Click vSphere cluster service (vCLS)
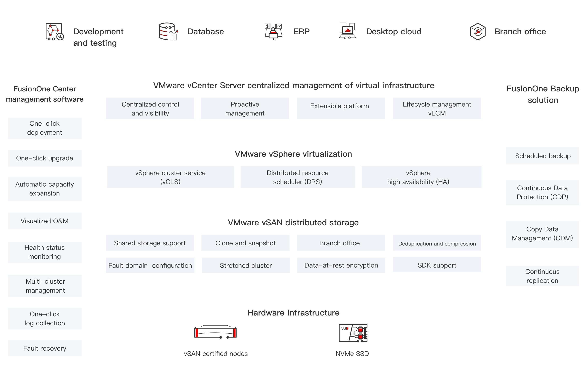588x371 pixels. click(170, 177)
